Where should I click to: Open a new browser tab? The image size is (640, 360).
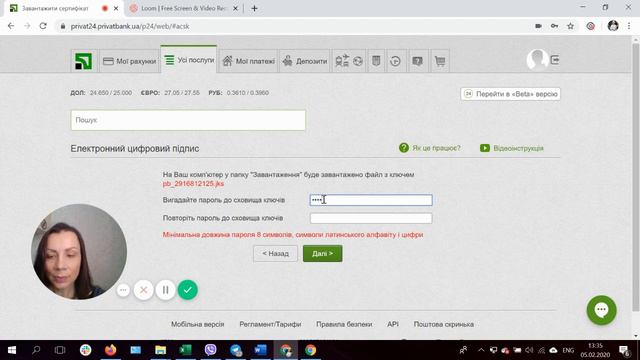click(254, 8)
